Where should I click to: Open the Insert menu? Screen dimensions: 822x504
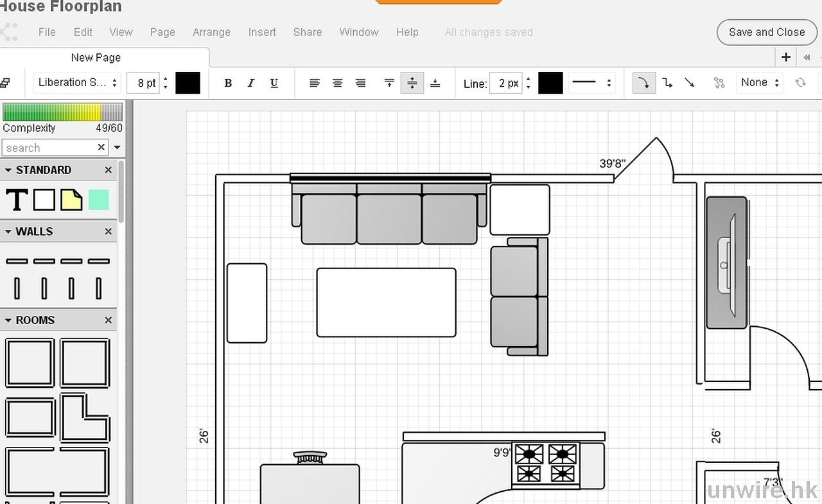point(262,32)
